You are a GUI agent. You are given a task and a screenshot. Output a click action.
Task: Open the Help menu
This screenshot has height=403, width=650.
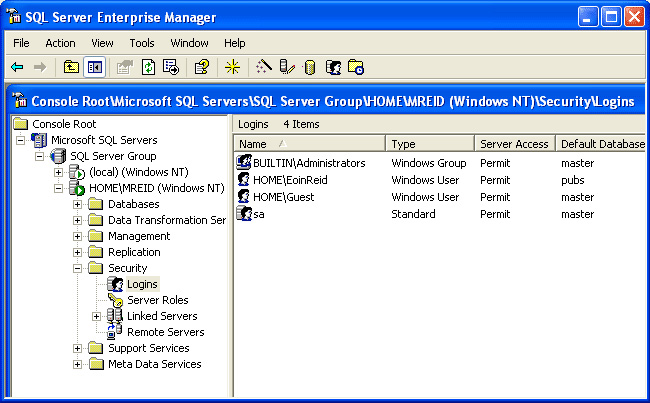click(235, 43)
